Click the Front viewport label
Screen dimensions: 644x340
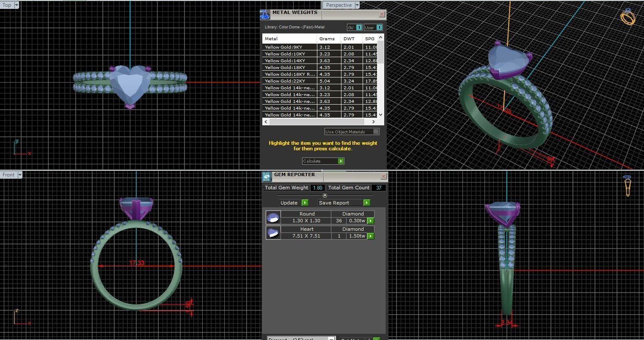(x=8, y=174)
